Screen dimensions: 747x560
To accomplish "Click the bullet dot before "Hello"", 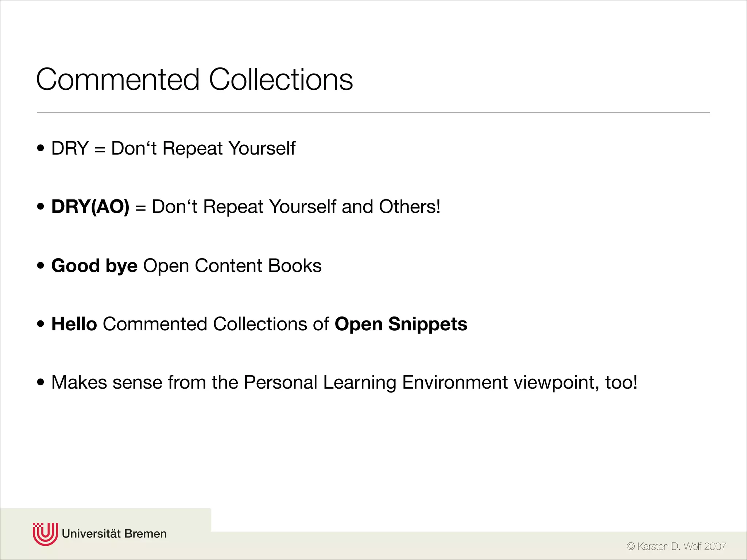I will [x=41, y=324].
